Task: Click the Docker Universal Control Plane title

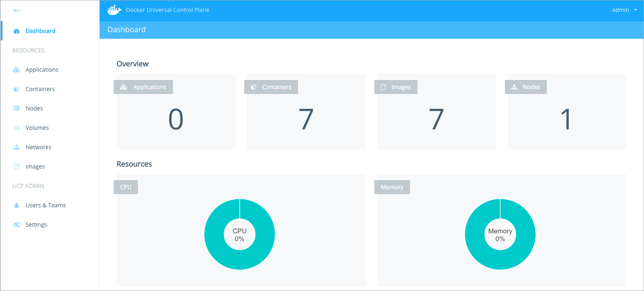Action: point(168,10)
